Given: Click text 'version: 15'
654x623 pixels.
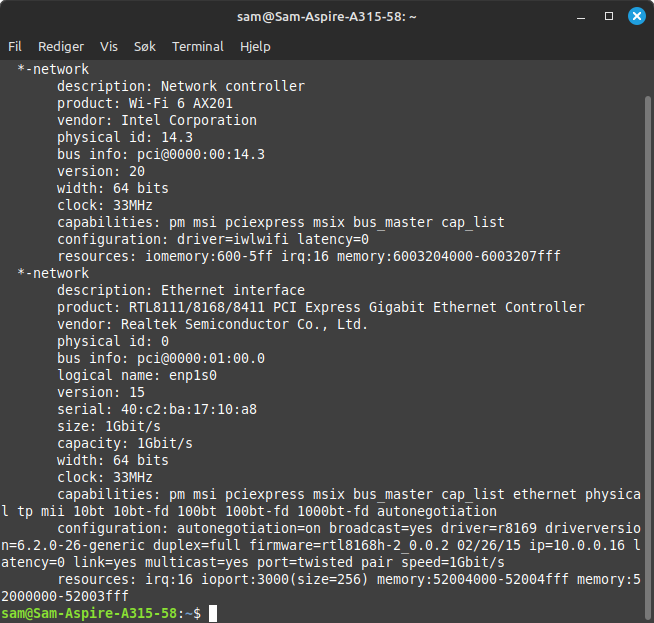Looking at the screenshot, I should click(x=101, y=392).
